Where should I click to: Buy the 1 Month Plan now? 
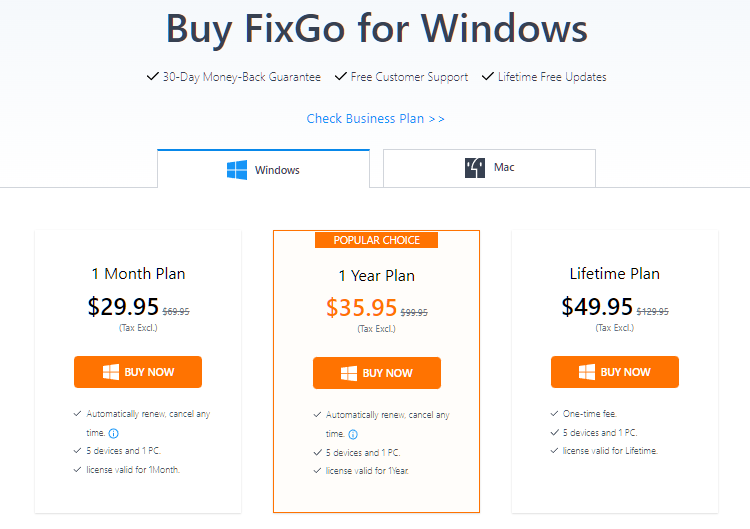pos(138,372)
